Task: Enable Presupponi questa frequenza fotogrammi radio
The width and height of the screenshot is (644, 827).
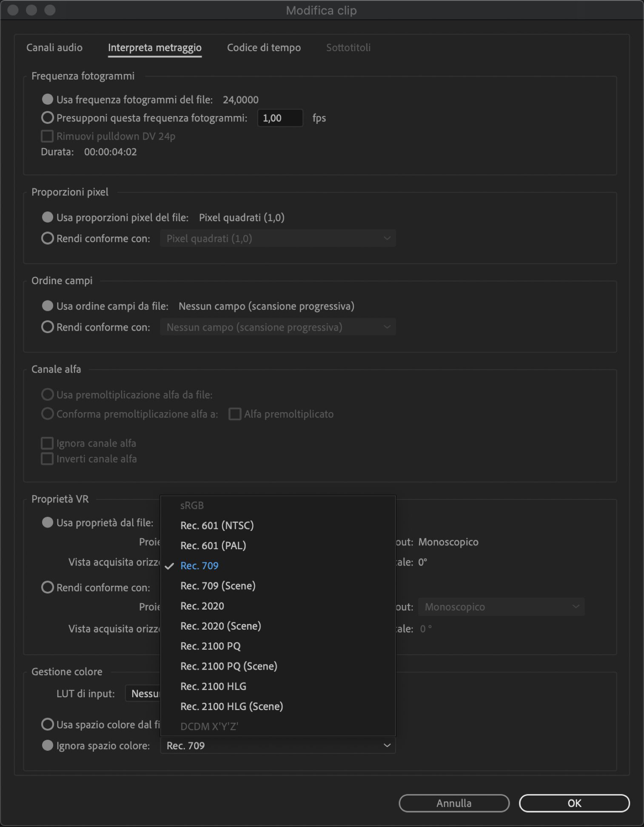Action: 48,118
